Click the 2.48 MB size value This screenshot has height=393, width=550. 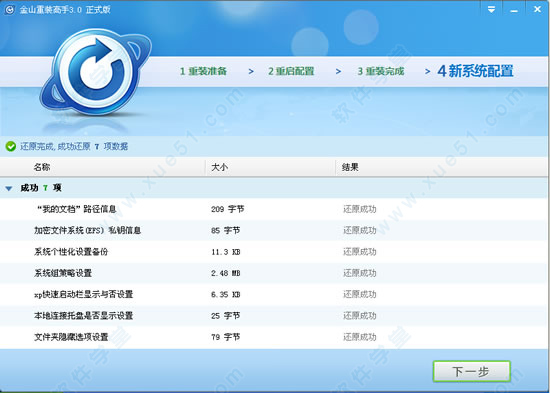[x=226, y=273]
